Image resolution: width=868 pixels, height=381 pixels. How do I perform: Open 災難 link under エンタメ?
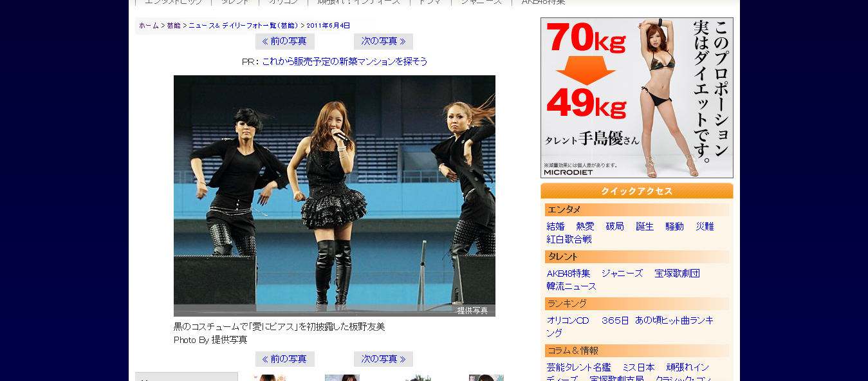(x=705, y=227)
